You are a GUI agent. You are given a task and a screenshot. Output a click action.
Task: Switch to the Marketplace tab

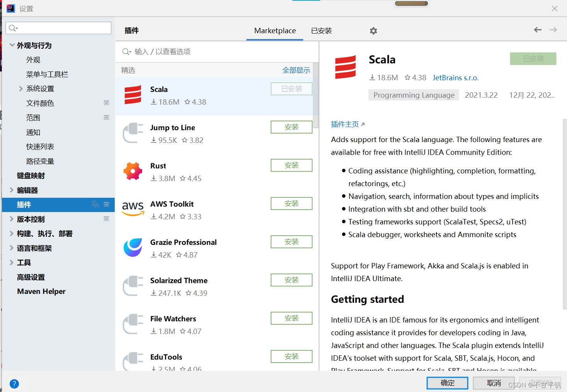(275, 31)
